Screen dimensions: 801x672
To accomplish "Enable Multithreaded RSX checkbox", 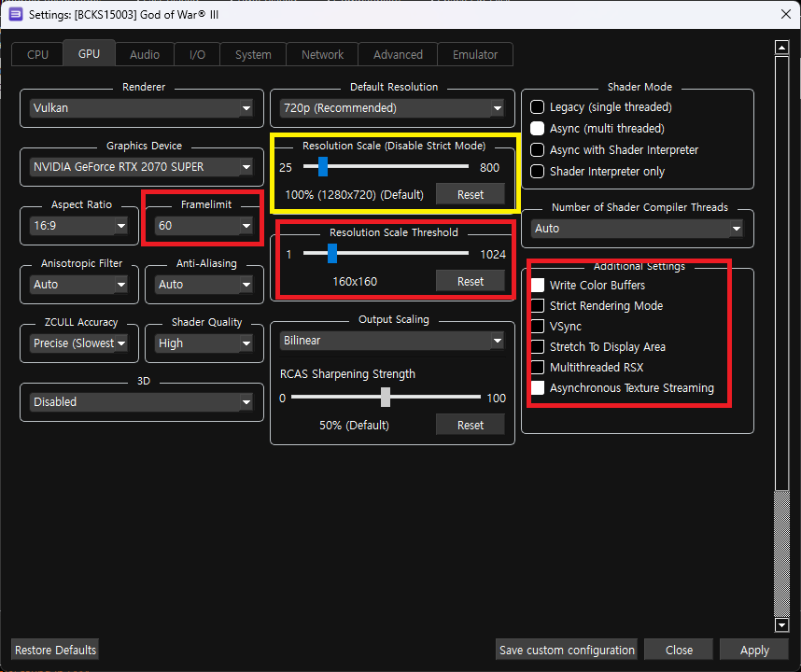I will (587, 368).
